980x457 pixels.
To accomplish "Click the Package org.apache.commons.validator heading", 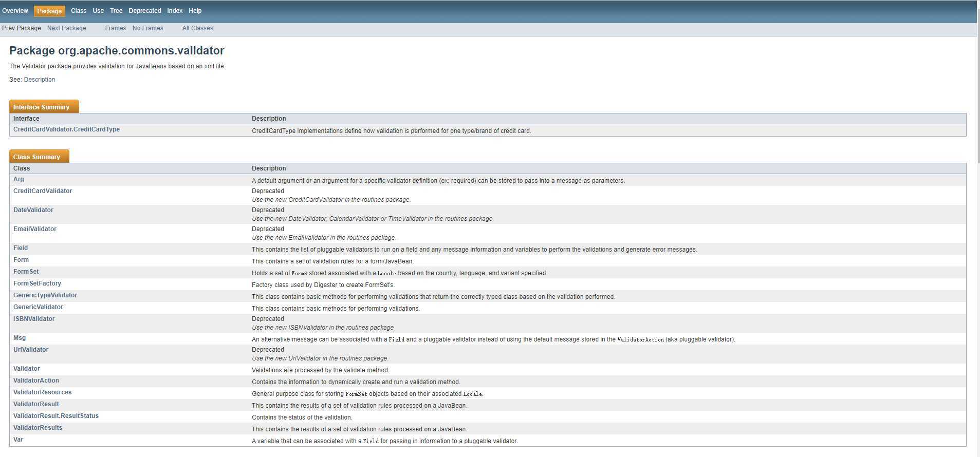I will pos(117,51).
